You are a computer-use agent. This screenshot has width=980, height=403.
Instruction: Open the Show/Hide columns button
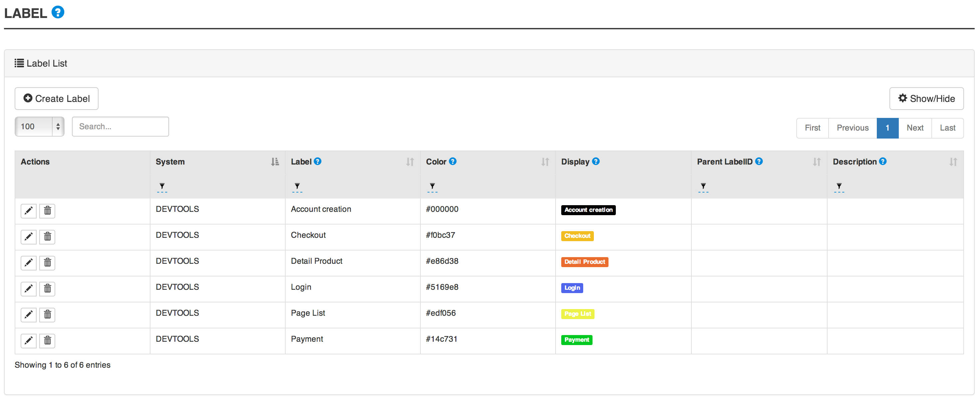(x=926, y=99)
